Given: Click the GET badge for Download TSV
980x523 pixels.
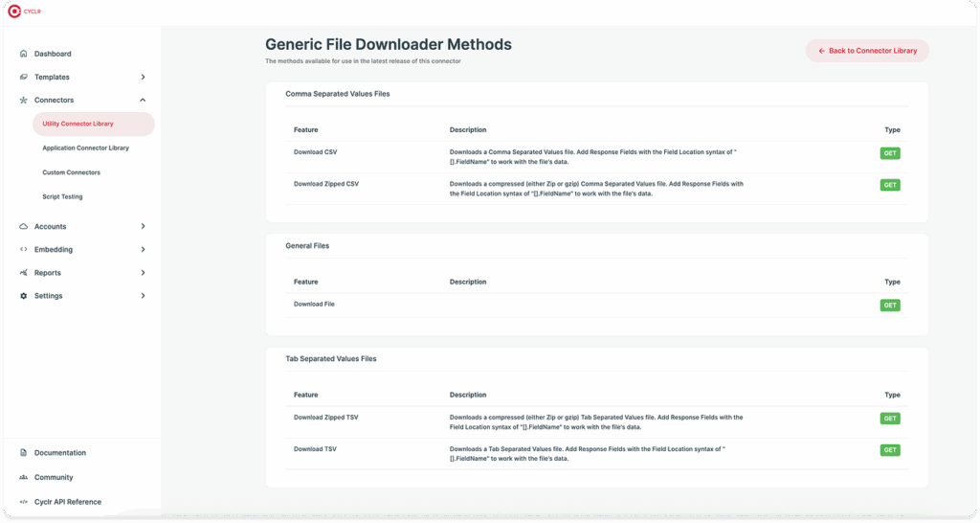Looking at the screenshot, I should pyautogui.click(x=890, y=450).
